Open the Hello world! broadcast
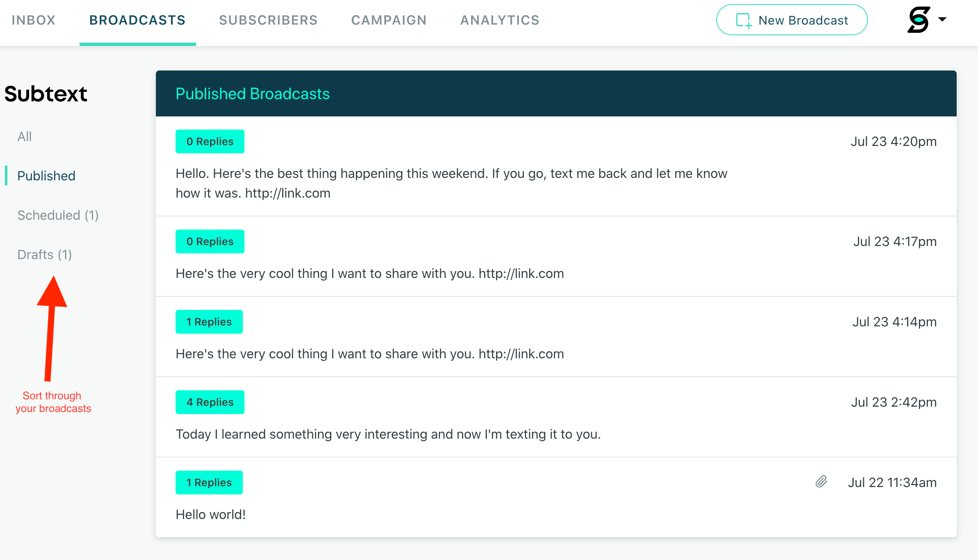The height and width of the screenshot is (560, 978). [x=211, y=514]
